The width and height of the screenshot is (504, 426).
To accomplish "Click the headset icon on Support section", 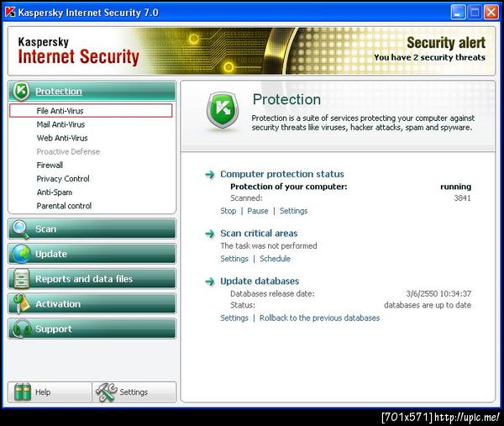I will (x=22, y=329).
